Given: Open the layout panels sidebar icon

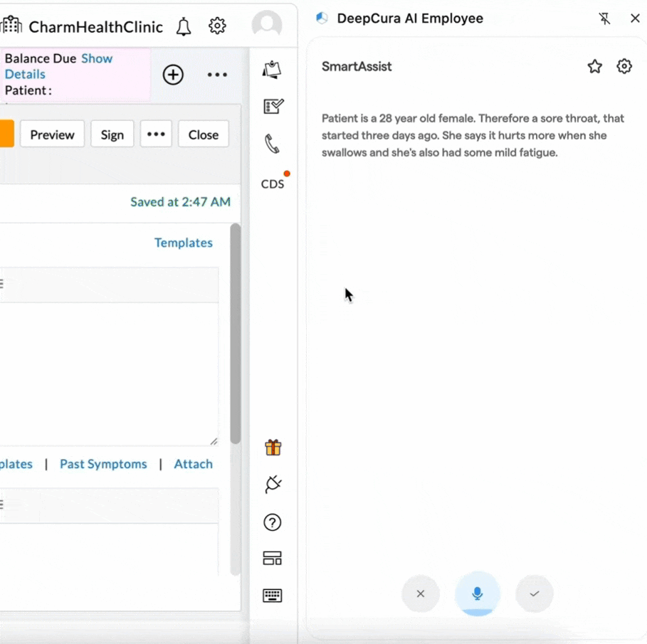Looking at the screenshot, I should tap(273, 558).
